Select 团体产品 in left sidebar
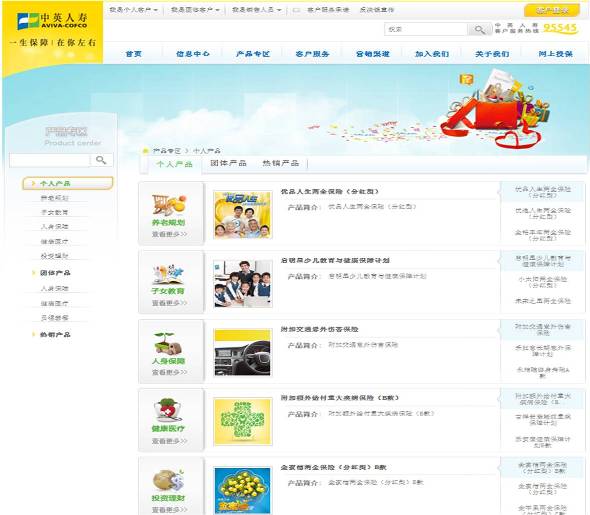 [x=55, y=273]
